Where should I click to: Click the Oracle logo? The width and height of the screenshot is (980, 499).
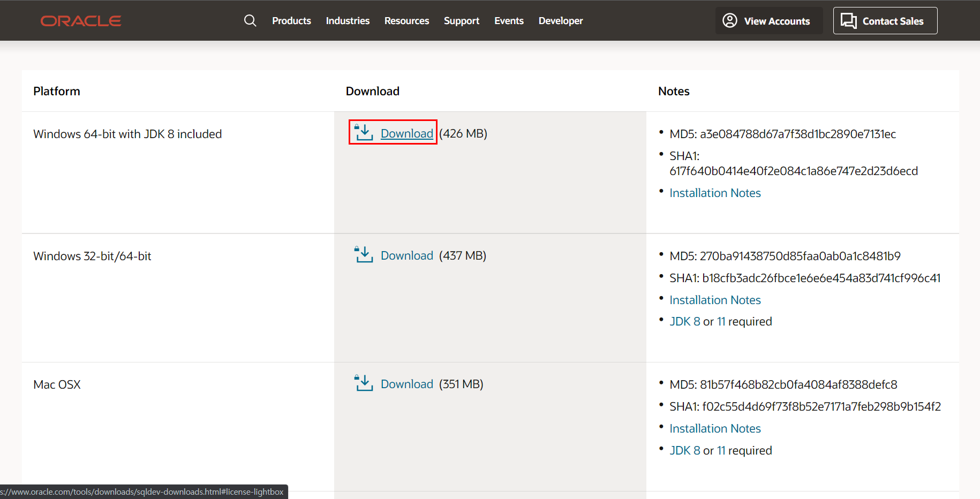click(81, 21)
